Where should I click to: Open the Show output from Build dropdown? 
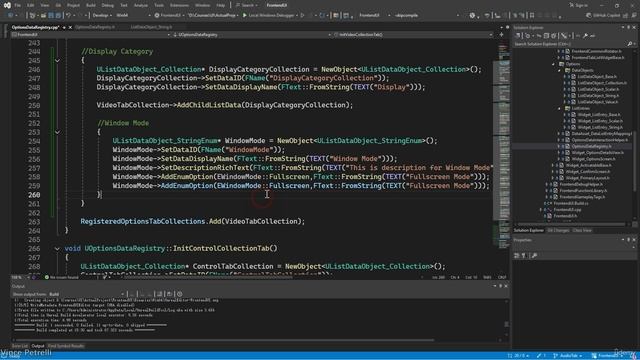[87, 294]
